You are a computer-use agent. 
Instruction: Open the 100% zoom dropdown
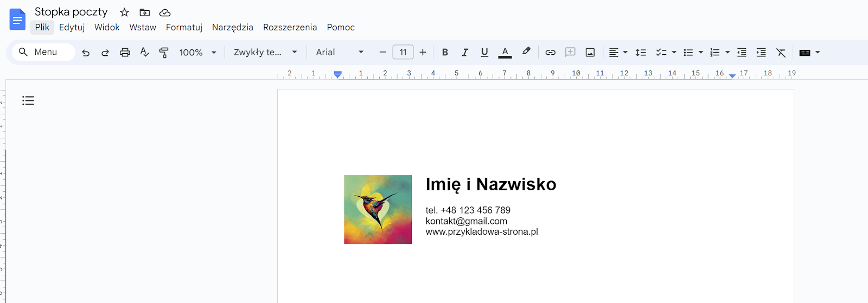point(198,53)
